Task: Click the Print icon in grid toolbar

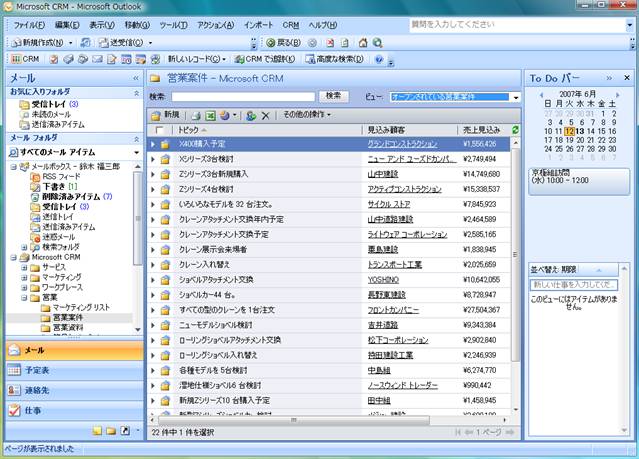Action: point(196,116)
